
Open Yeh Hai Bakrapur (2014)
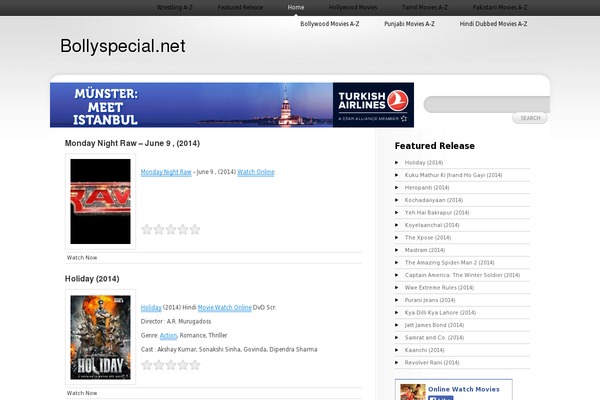tap(437, 212)
